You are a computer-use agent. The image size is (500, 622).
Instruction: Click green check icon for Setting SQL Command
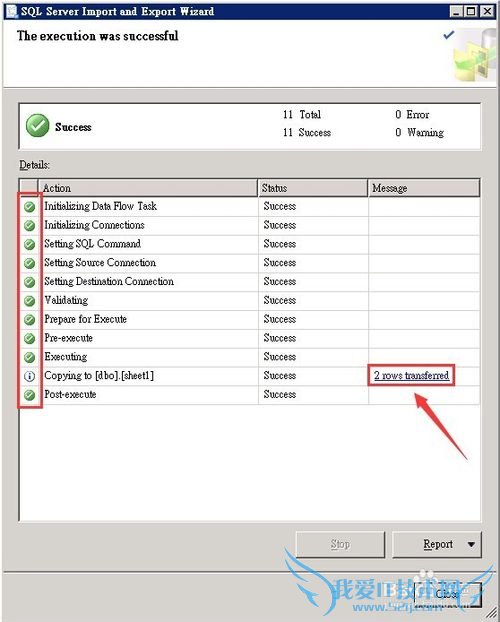(x=29, y=244)
